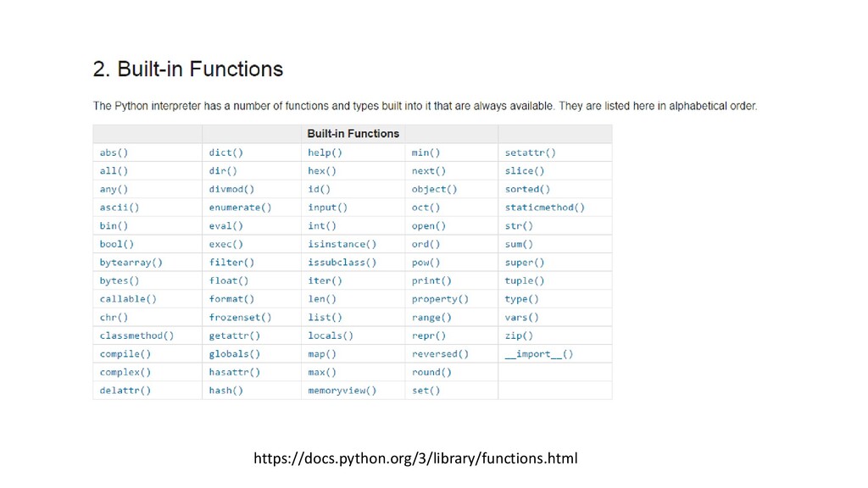Open the property() link
Image resolution: width=868 pixels, height=488 pixels.
tap(440, 299)
